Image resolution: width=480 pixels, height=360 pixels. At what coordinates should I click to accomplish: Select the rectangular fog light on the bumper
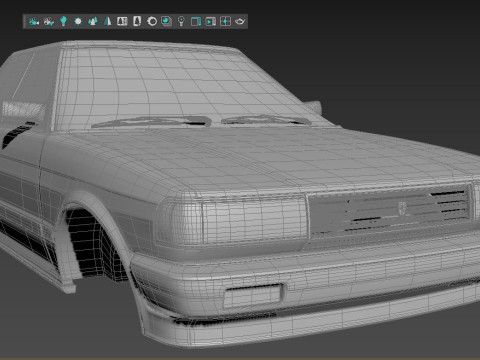[x=253, y=296]
